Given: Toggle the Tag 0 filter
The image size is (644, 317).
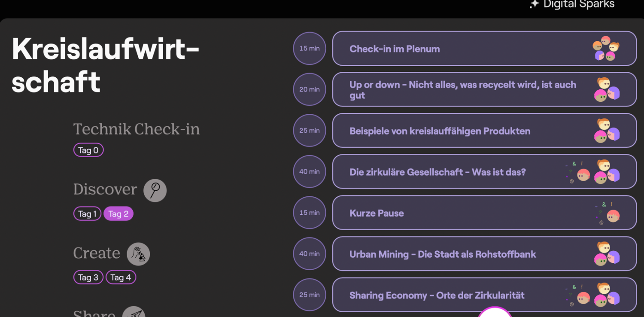Looking at the screenshot, I should coord(88,149).
